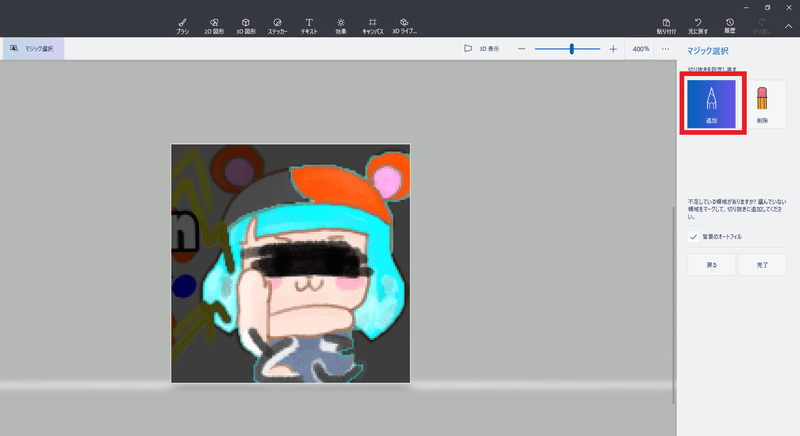The height and width of the screenshot is (436, 800).
Task: Select the テキスト (Text) tool
Action: [x=309, y=25]
